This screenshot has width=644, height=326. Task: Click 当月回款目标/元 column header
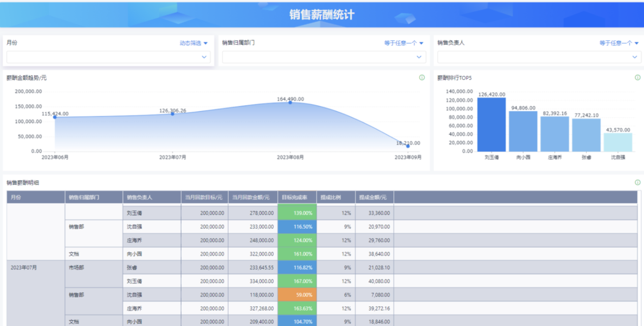point(205,197)
